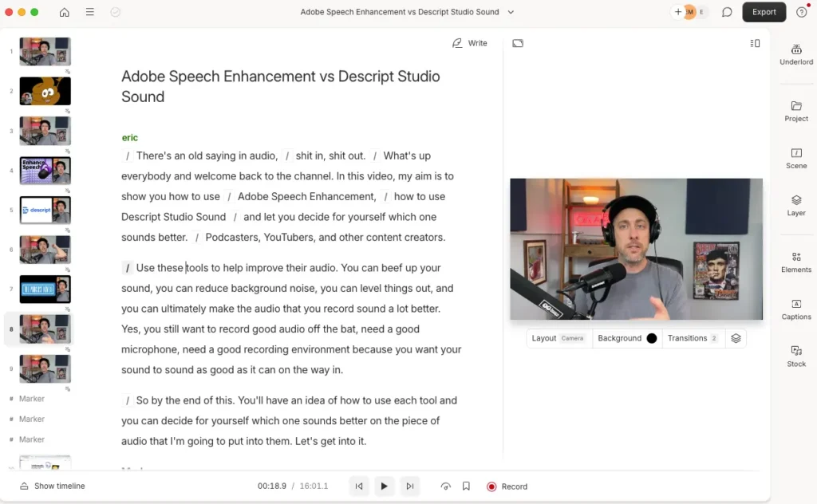Click the scene slash before "Podcasters, YouTubers"
The image size is (817, 504).
pyautogui.click(x=196, y=238)
